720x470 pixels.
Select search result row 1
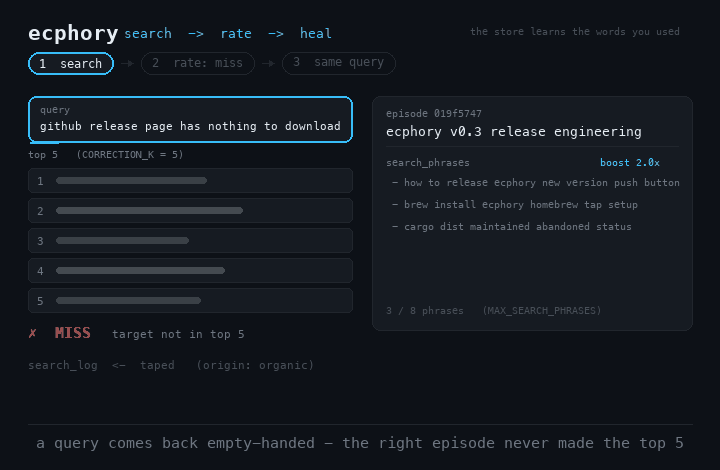pos(191,180)
